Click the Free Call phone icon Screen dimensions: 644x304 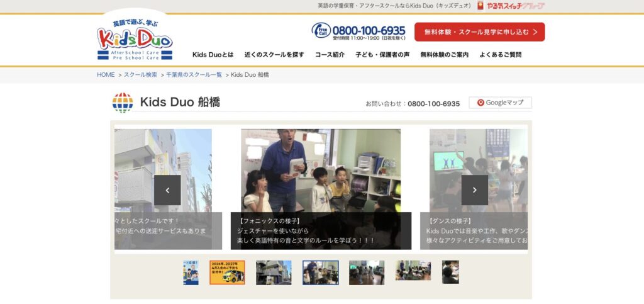[321, 31]
